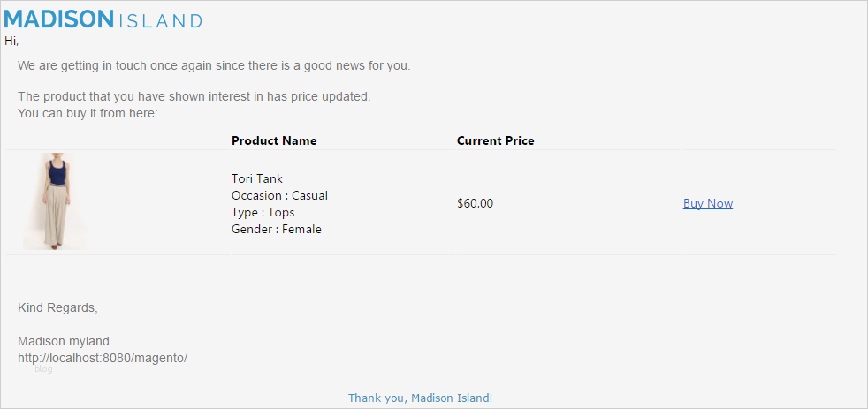Click the Madison Island logo
This screenshot has height=409, width=868.
tap(103, 19)
